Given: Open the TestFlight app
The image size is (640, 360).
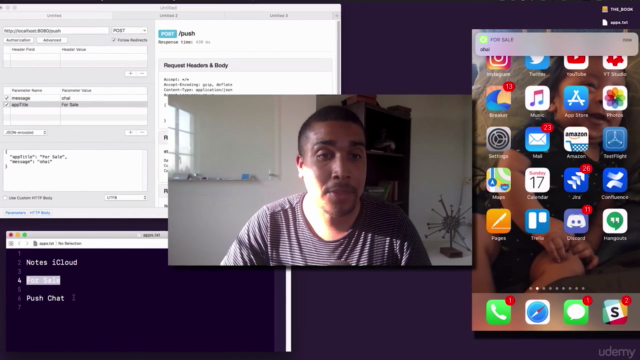Looking at the screenshot, I should click(615, 139).
